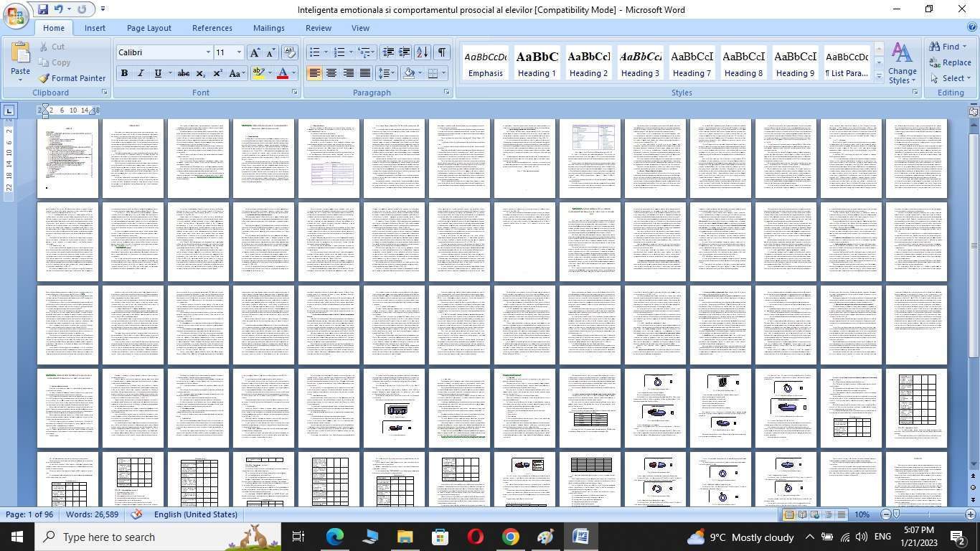Viewport: 980px width, 551px height.
Task: Click the Increase Indent icon
Action: click(x=405, y=52)
